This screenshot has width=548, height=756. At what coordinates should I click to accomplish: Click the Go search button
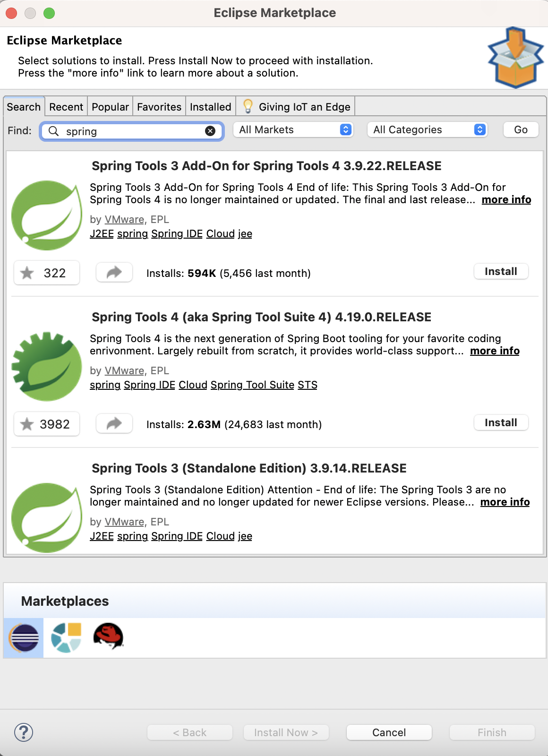coord(521,129)
